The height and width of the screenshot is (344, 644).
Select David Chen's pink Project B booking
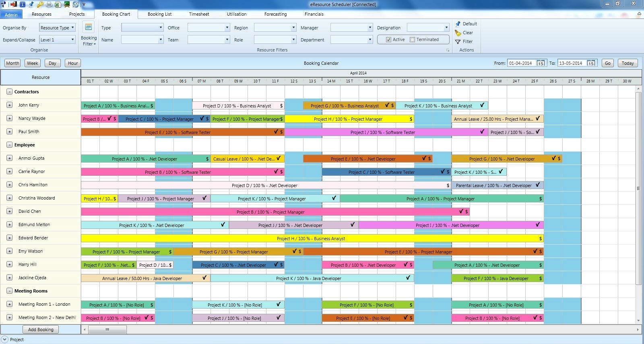coord(275,212)
